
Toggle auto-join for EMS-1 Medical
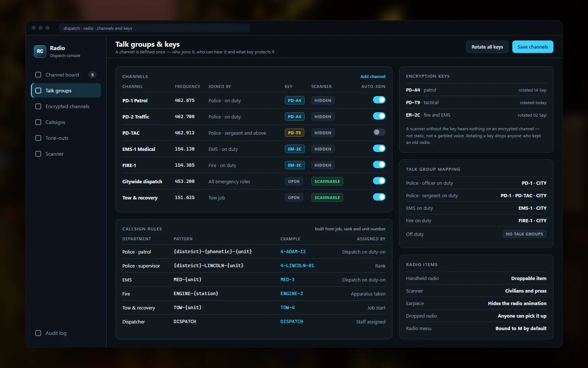point(379,148)
